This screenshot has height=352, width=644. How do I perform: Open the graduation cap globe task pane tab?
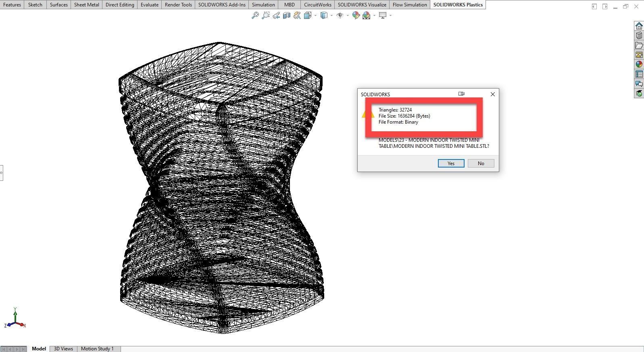click(x=639, y=93)
